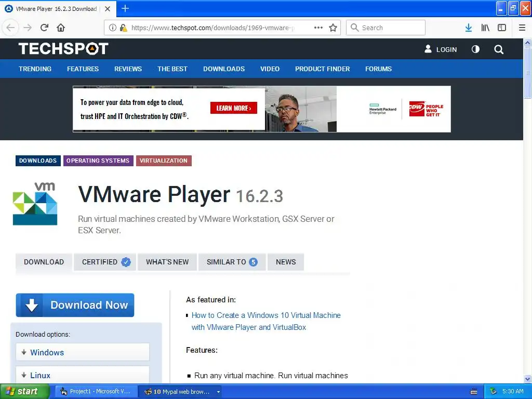Open the browser downloads arrow icon

[x=469, y=28]
